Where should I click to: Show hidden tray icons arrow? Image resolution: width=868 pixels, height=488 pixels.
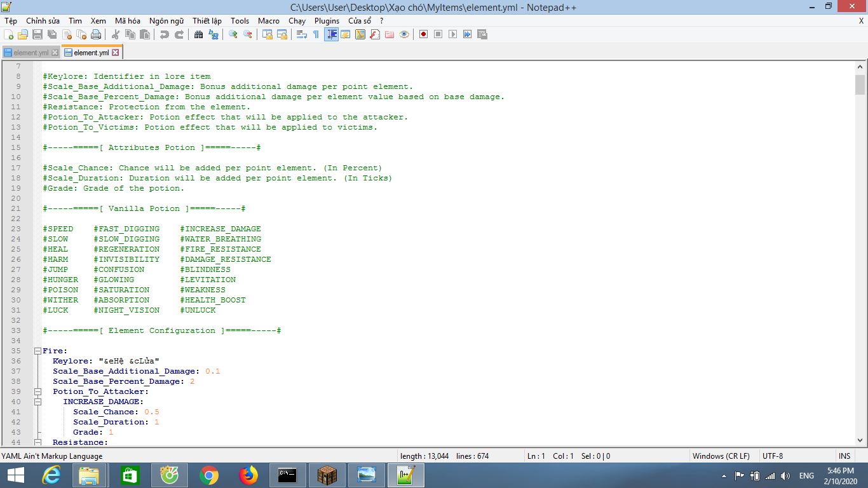click(724, 475)
